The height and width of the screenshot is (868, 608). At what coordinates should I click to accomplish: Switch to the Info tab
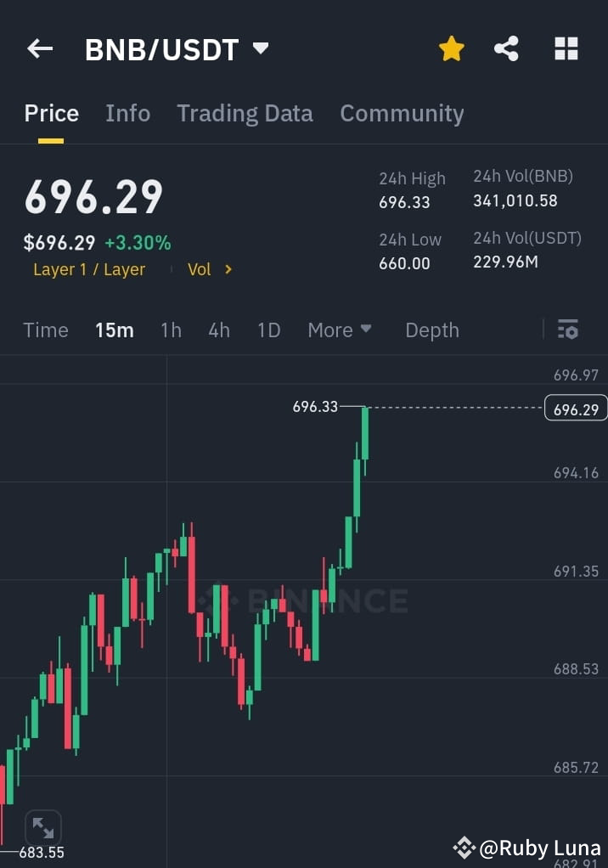pos(127,113)
